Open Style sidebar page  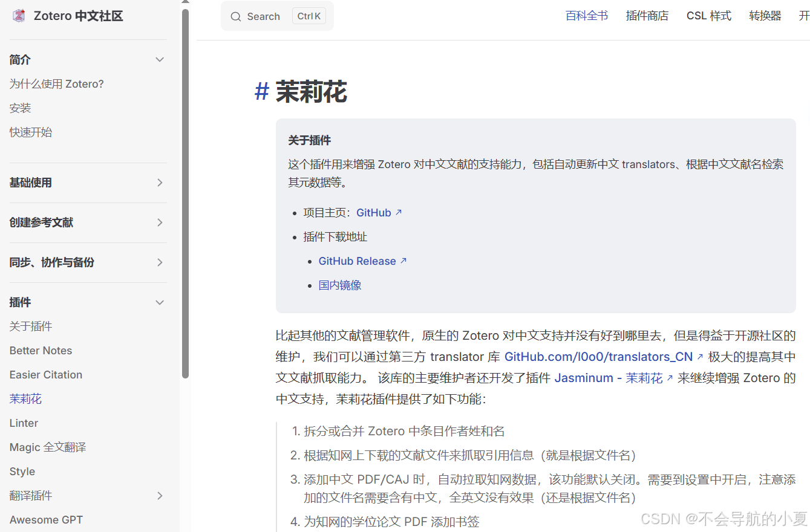pos(22,472)
